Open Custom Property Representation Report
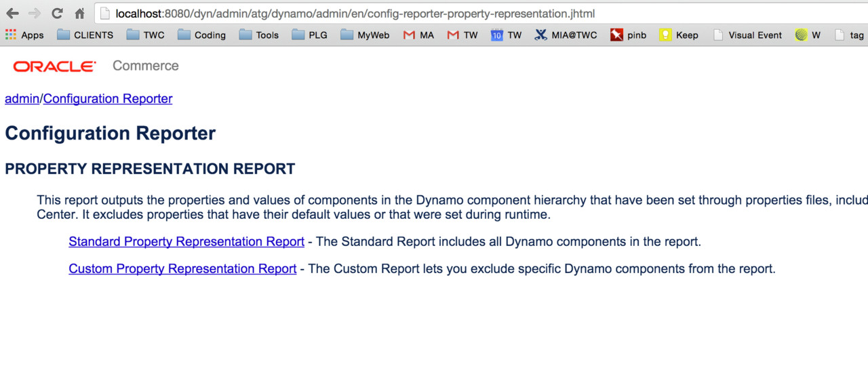 coord(182,269)
